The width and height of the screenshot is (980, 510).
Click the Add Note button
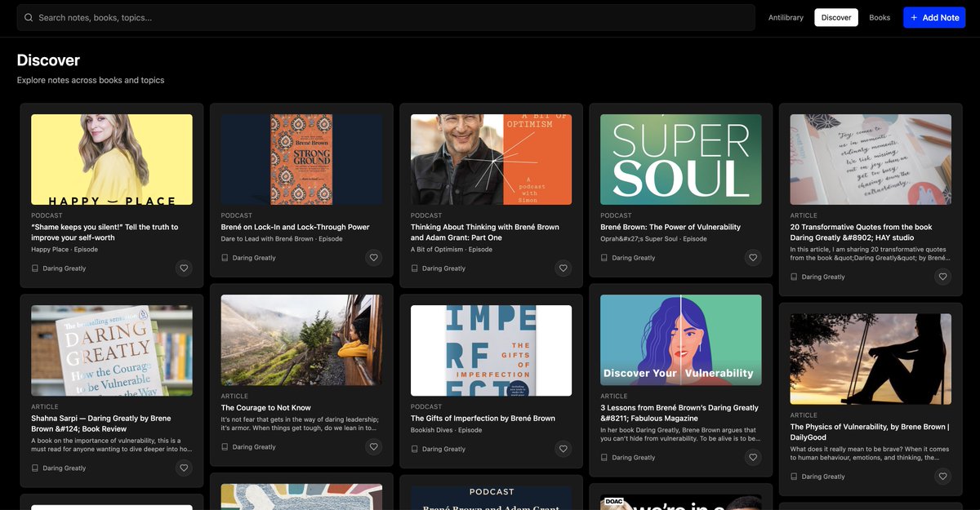934,17
